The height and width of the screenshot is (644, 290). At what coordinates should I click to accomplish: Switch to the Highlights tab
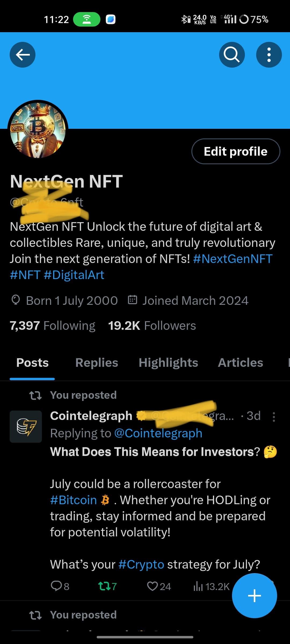168,363
